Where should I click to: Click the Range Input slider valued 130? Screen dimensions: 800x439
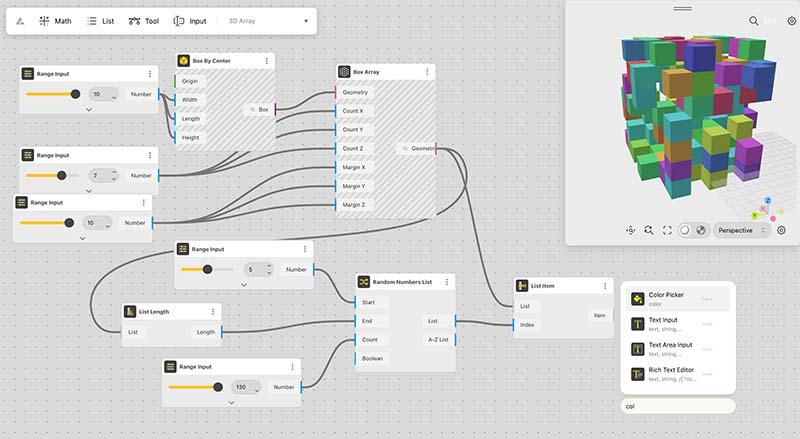click(196, 387)
